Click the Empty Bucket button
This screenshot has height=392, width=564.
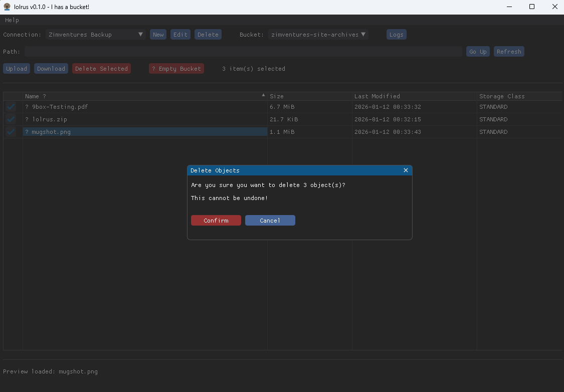(x=176, y=69)
